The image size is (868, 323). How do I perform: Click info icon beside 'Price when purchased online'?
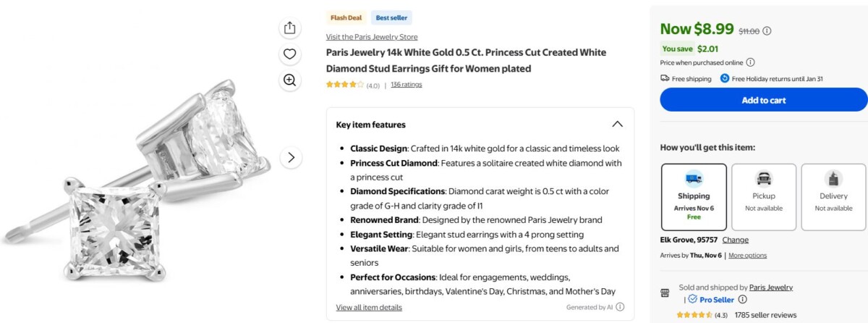pos(750,63)
